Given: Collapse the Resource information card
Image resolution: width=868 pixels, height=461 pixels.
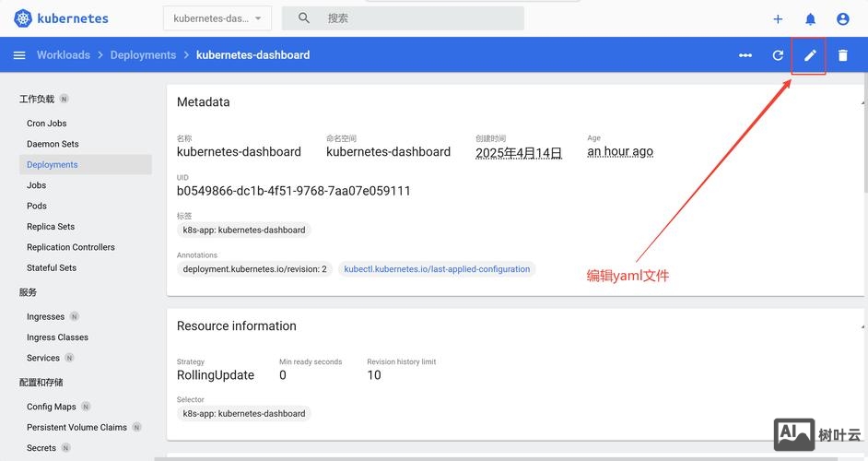Looking at the screenshot, I should (862, 327).
